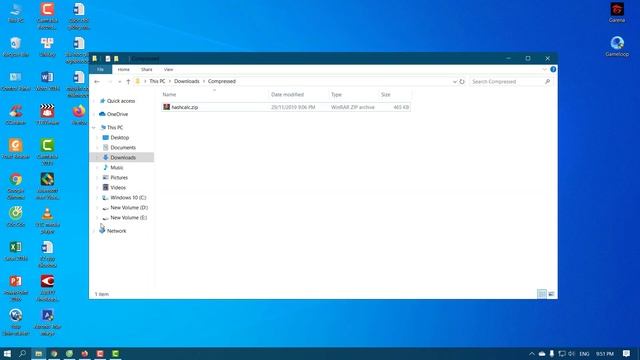Image resolution: width=640 pixels, height=360 pixels.
Task: Collapse the This PC tree node
Action: tap(94, 128)
